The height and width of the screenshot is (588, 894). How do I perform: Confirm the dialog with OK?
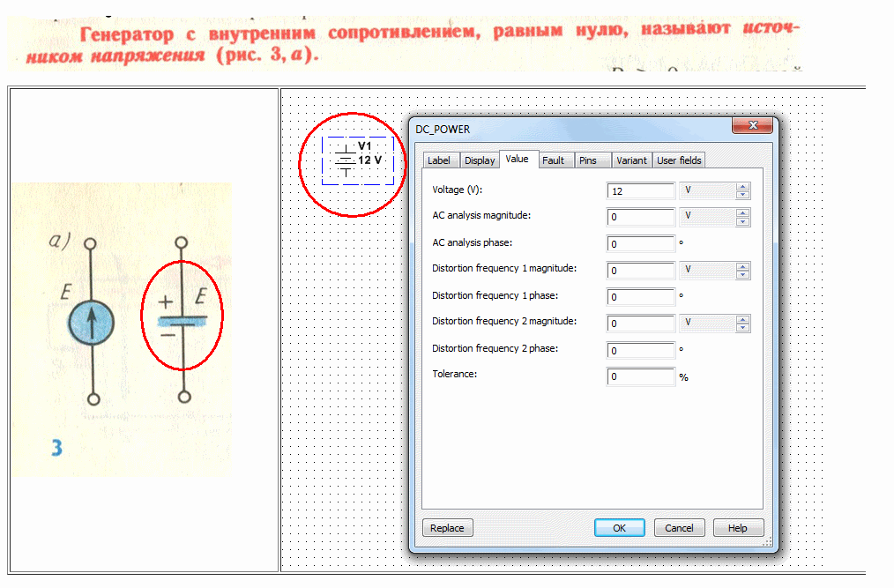619,528
